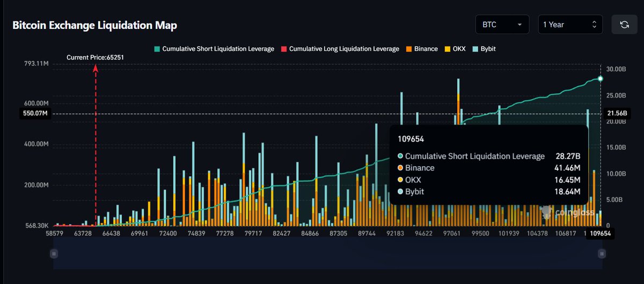Click the 87305 x-axis label
The width and height of the screenshot is (644, 284).
coord(338,234)
